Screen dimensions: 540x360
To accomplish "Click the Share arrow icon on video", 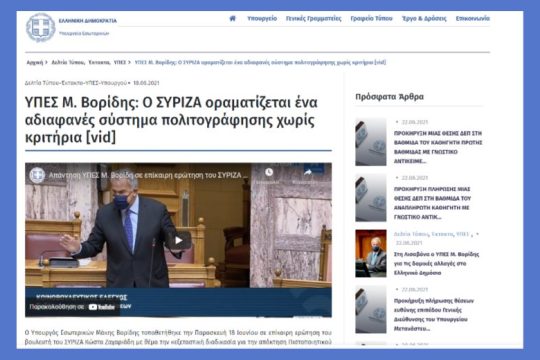I will tap(308, 172).
